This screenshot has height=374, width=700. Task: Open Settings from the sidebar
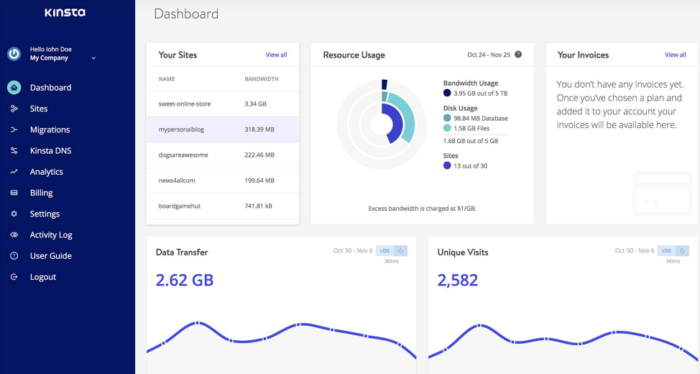point(45,214)
